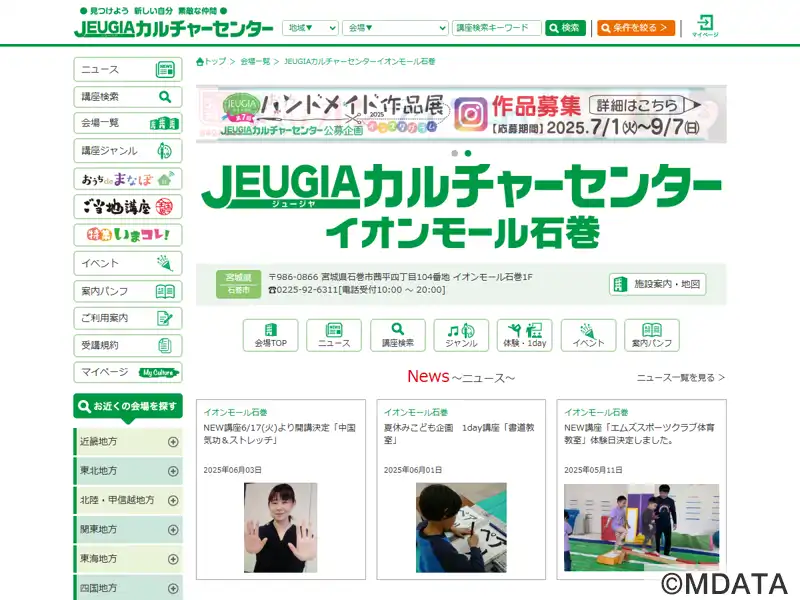Open 会場一覧 in the left sidebar
Image resolution: width=800 pixels, height=600 pixels.
[128, 123]
